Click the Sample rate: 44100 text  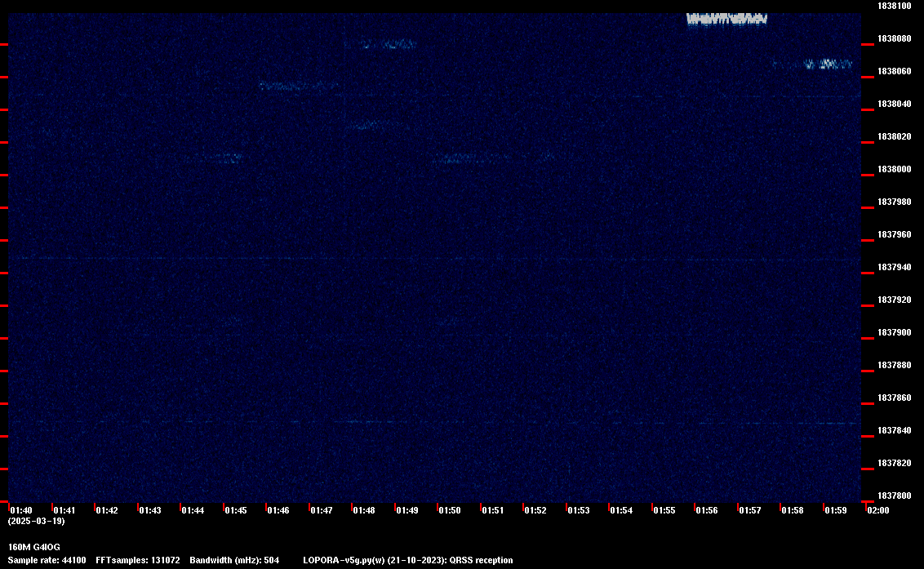(x=47, y=560)
